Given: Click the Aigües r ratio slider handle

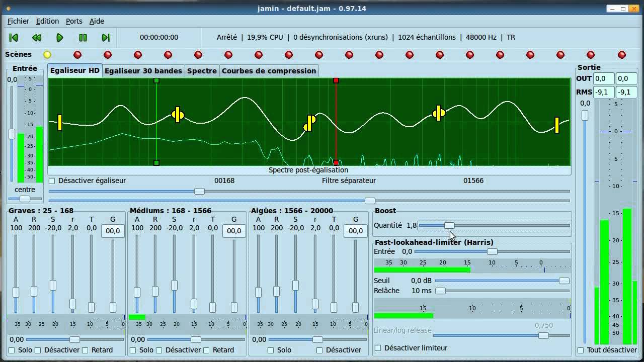Looking at the screenshot, I should pyautogui.click(x=315, y=304).
